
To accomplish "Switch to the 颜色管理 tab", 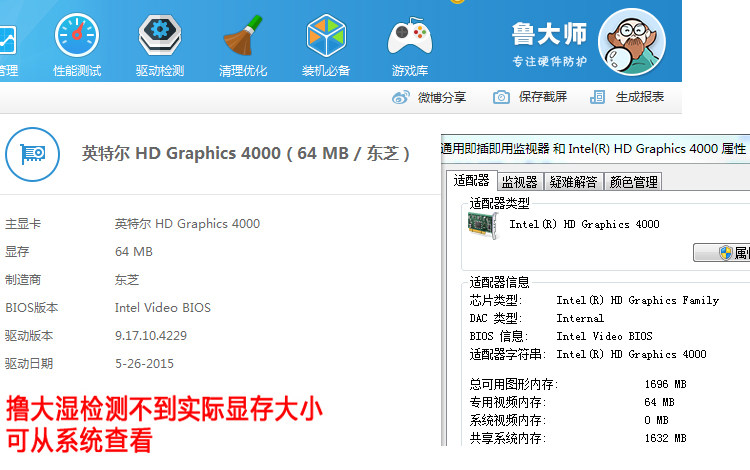I will (633, 182).
